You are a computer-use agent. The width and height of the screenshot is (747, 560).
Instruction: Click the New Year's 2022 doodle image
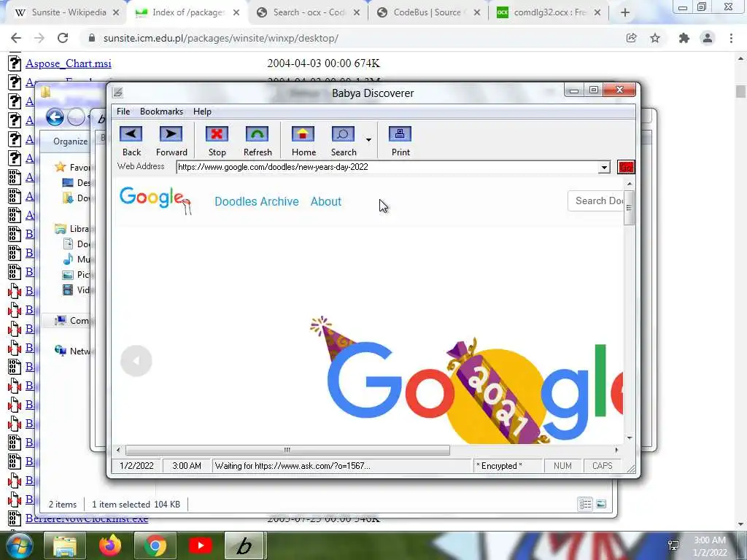pos(467,381)
